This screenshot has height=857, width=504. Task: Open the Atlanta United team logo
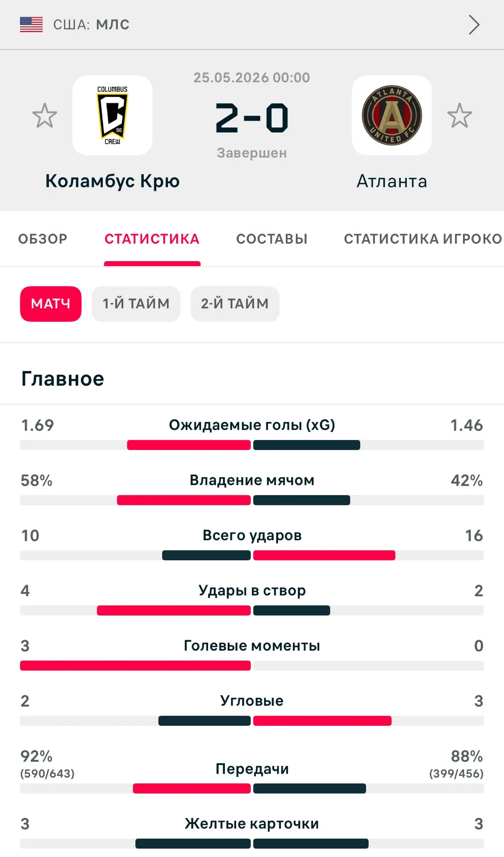(x=392, y=115)
